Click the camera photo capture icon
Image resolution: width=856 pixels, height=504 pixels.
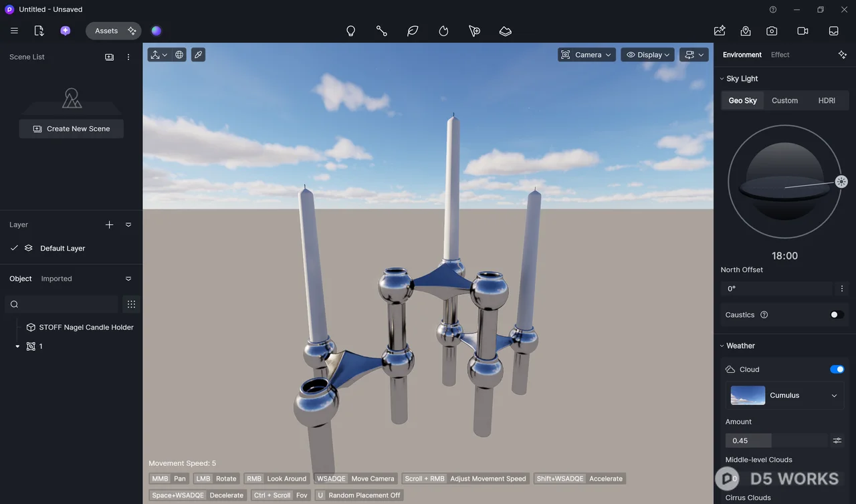point(772,31)
